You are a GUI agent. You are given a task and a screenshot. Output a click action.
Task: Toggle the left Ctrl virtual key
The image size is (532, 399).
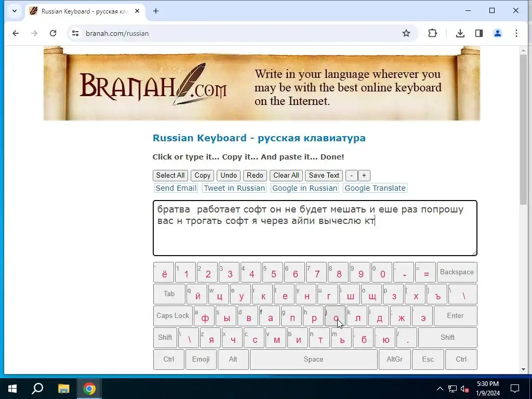coord(169,359)
